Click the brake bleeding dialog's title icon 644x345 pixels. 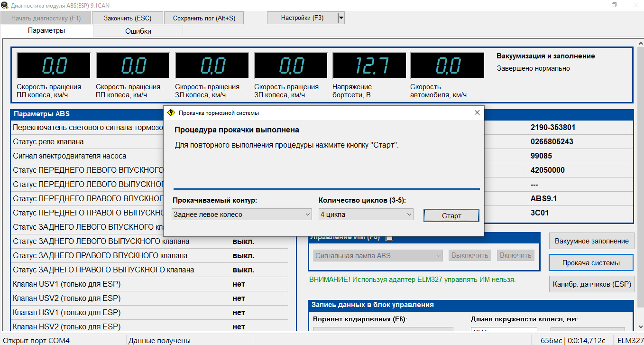pos(171,113)
